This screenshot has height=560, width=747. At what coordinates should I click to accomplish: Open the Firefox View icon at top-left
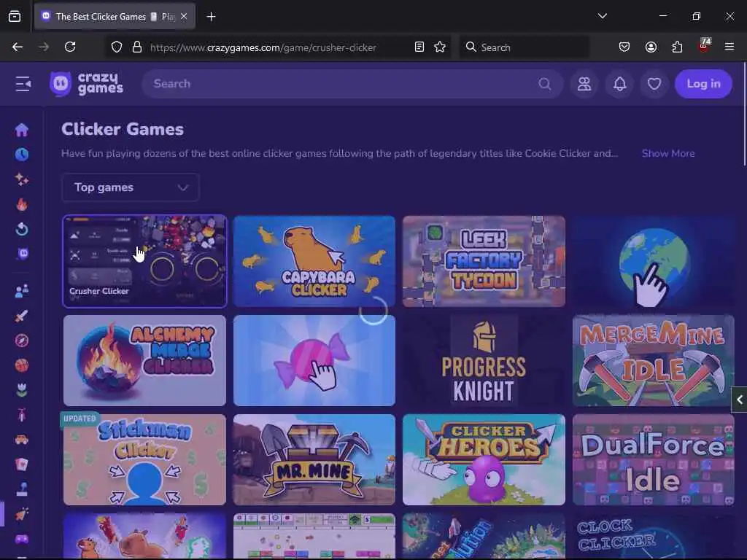15,17
